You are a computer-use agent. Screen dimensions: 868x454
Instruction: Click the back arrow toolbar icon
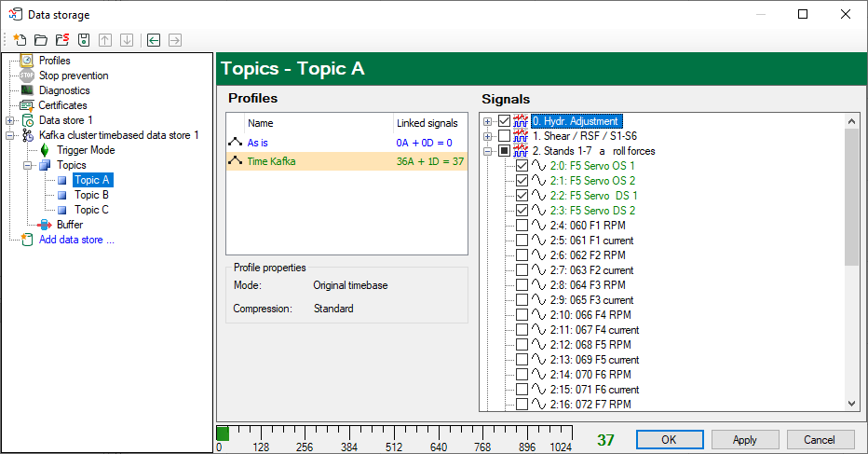153,40
